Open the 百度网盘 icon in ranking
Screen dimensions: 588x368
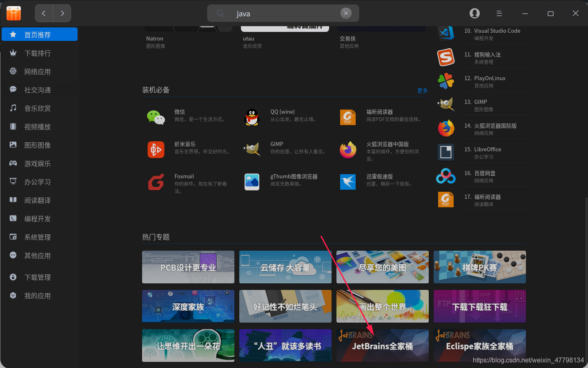click(x=445, y=176)
